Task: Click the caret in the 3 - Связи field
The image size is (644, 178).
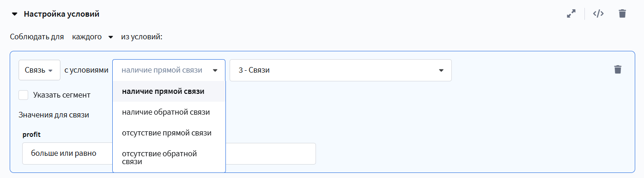Action: click(x=441, y=70)
